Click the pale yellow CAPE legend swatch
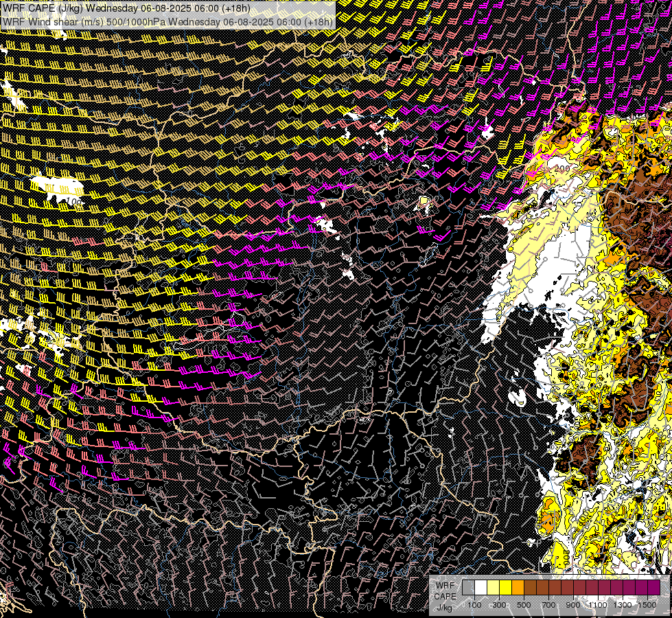 click(x=494, y=588)
